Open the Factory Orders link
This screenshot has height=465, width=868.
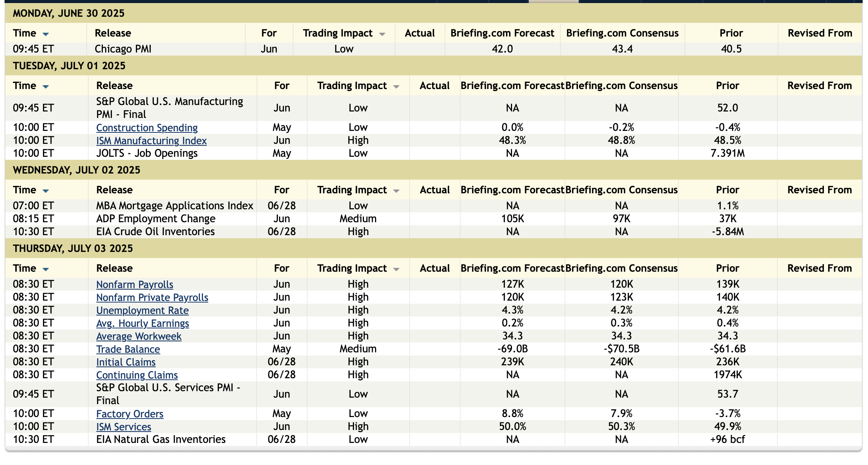click(x=129, y=414)
